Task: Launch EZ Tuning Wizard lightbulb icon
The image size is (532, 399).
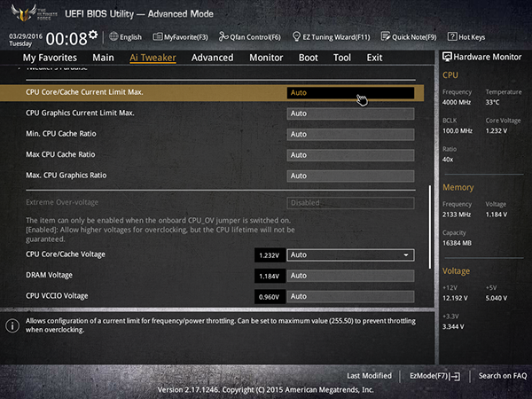Action: click(x=296, y=36)
